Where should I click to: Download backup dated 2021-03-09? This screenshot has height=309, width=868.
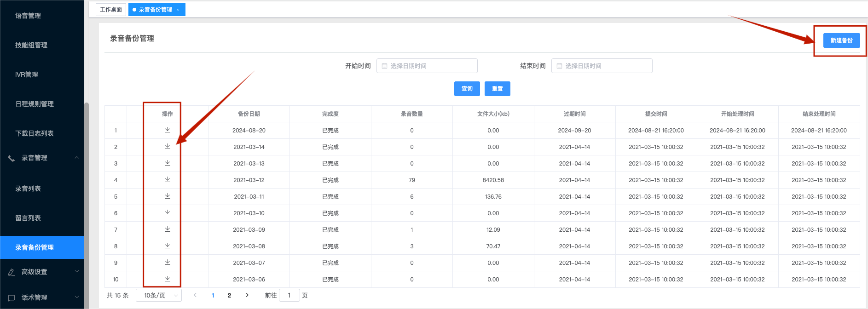click(168, 229)
